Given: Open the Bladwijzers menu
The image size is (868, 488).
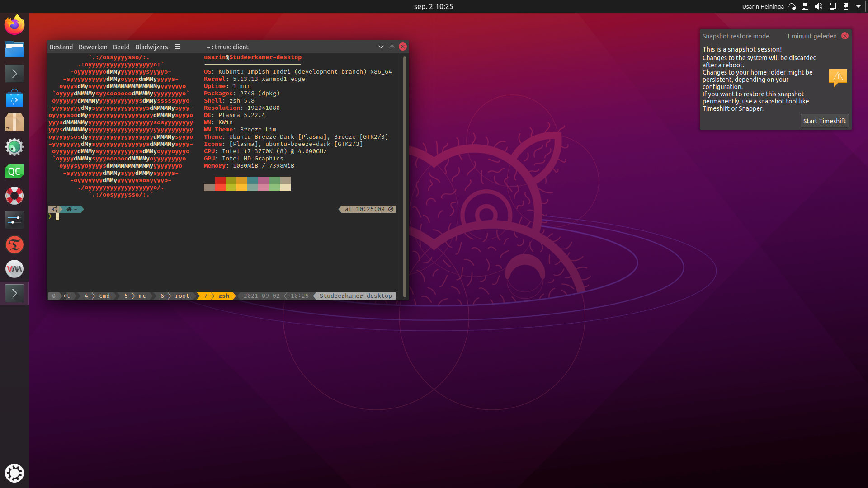Looking at the screenshot, I should (151, 47).
